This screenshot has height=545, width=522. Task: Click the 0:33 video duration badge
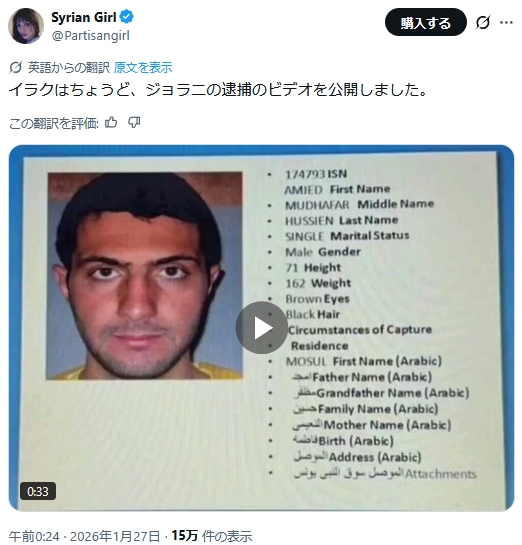[38, 491]
